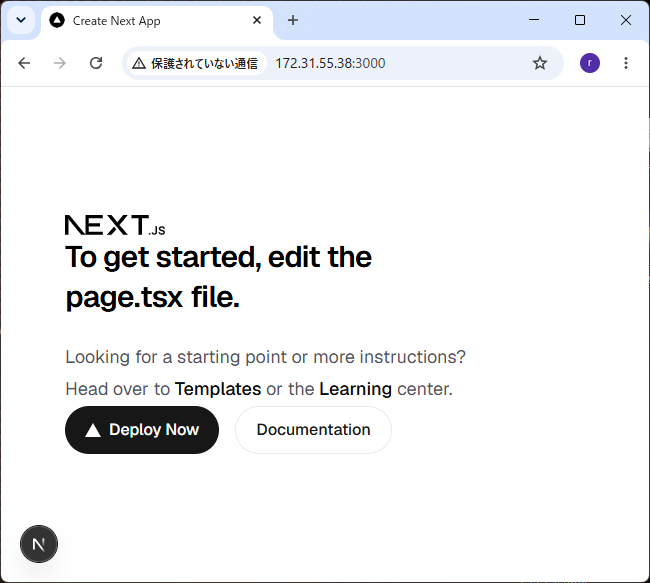Maximize the browser window
This screenshot has width=650, height=583.
pos(580,20)
